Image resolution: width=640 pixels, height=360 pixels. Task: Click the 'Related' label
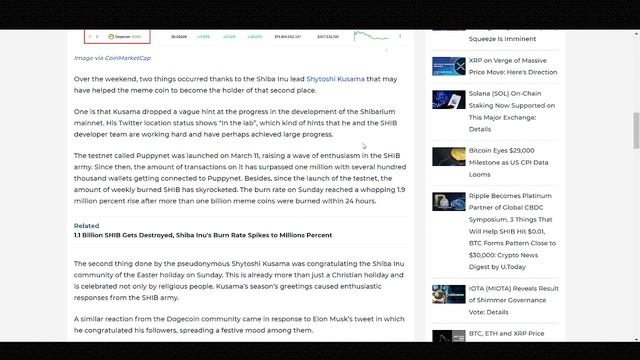pyautogui.click(x=86, y=226)
